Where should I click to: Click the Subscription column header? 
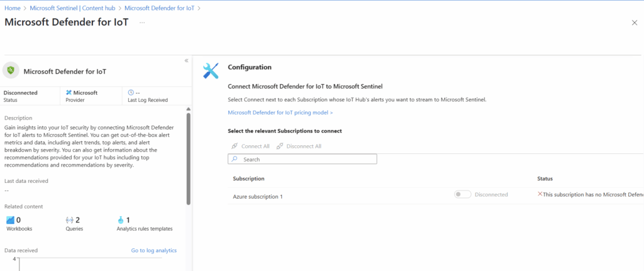click(x=248, y=179)
